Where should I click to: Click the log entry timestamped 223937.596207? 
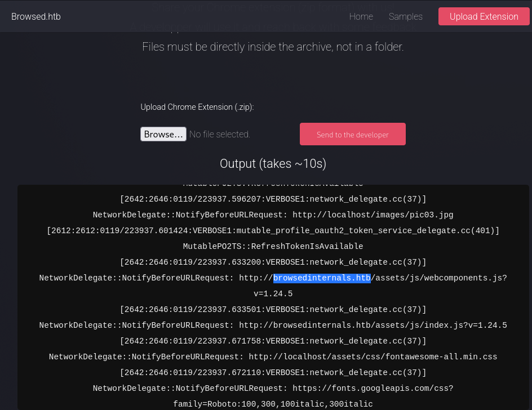[273, 199]
